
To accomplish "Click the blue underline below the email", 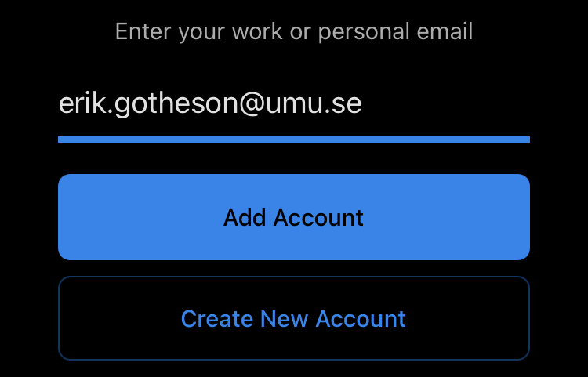I will (x=293, y=140).
